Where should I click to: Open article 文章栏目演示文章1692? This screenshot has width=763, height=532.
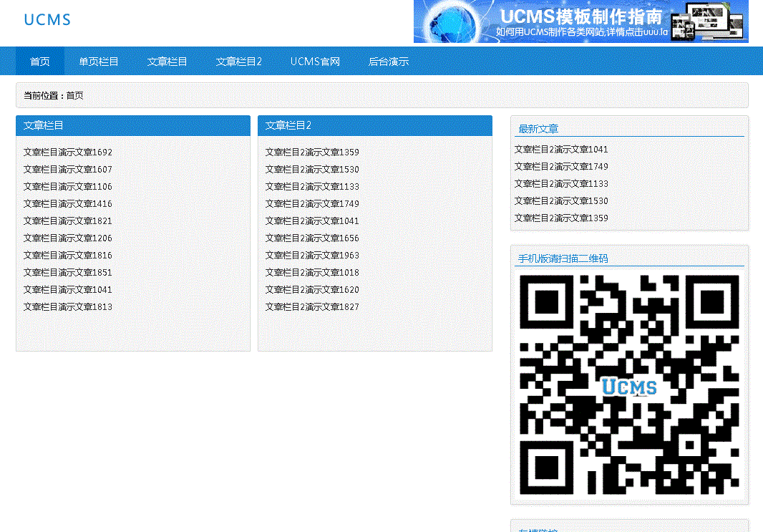coord(68,153)
